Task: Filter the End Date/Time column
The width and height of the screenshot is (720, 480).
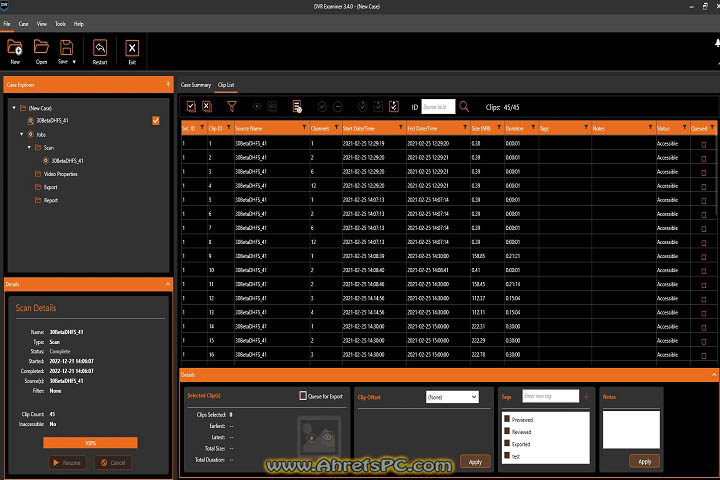Action: tap(465, 127)
